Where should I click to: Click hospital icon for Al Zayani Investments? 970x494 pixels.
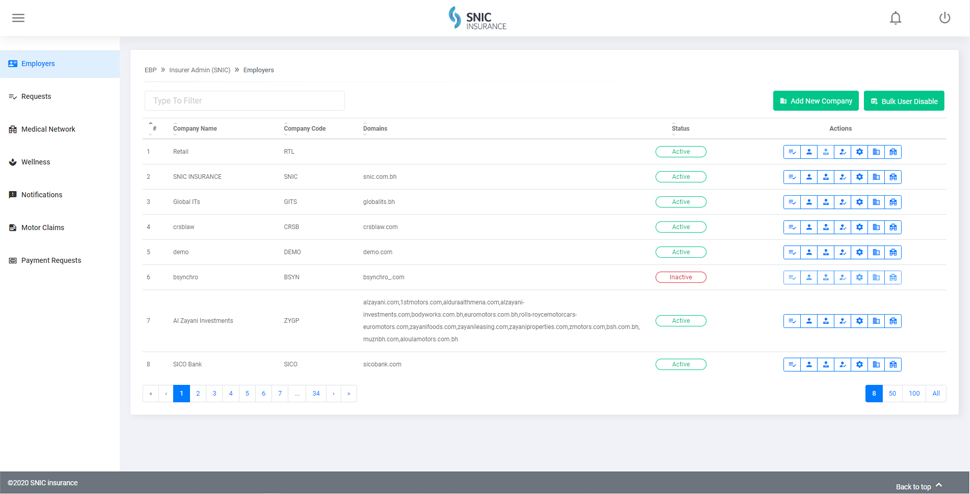point(893,321)
